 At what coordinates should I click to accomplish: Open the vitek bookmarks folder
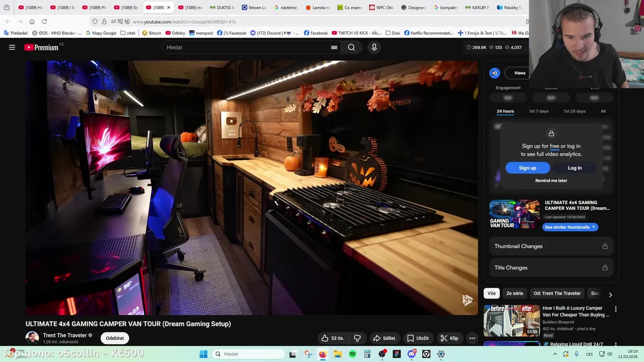click(x=128, y=33)
